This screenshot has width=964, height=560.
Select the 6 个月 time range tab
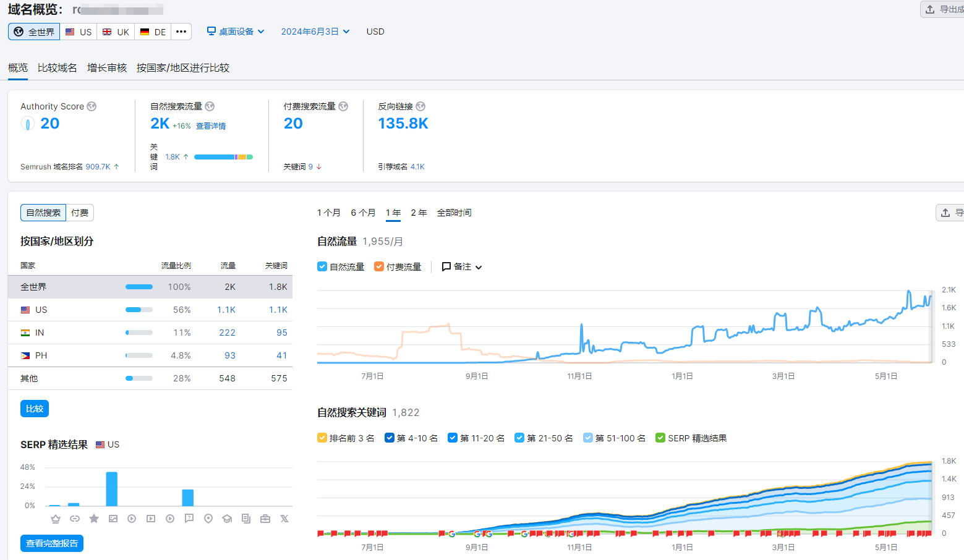click(363, 213)
